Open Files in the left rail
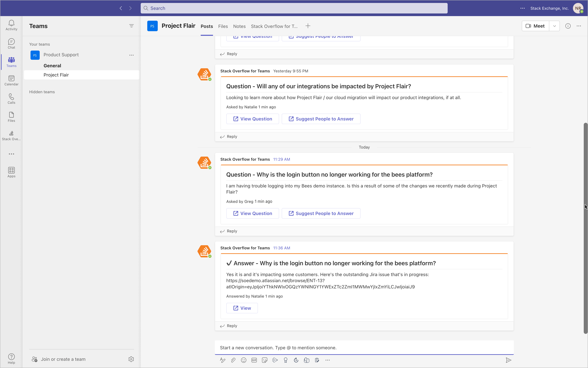Viewport: 588px width, 368px height. click(x=11, y=117)
